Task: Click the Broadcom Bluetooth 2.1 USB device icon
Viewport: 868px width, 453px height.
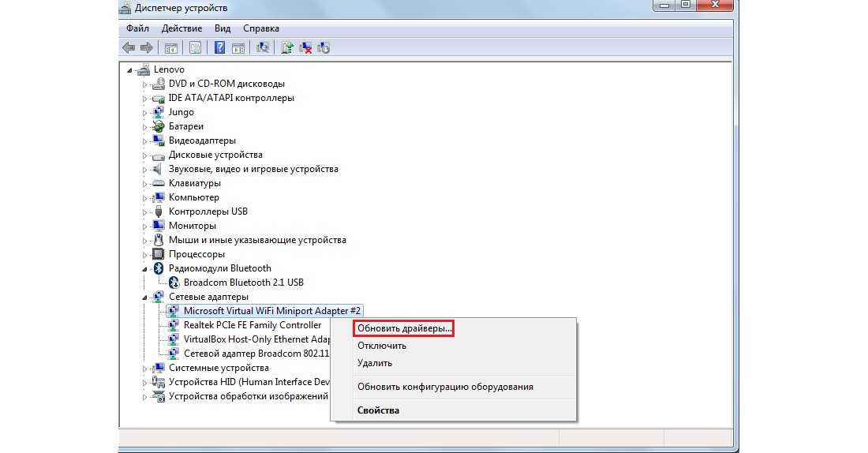Action: click(x=174, y=283)
